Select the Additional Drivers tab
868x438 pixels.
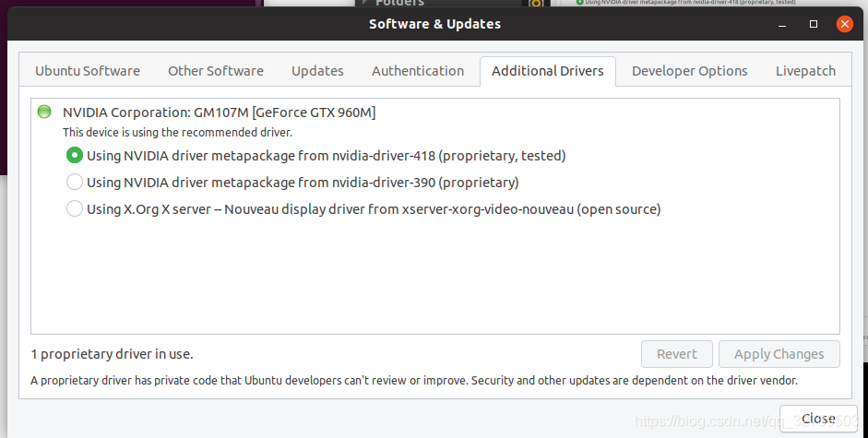pos(548,71)
